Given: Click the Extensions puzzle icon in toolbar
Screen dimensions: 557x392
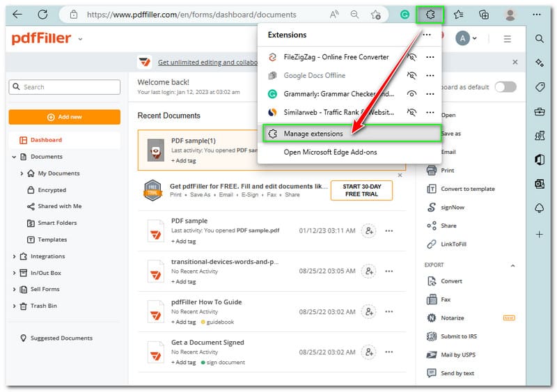Looking at the screenshot, I should (x=430, y=15).
